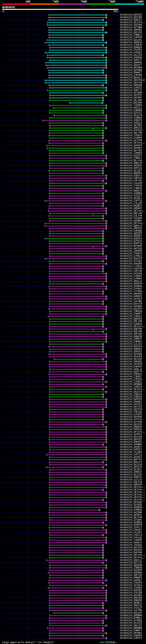Select UniRef100_C9P731 label
The width and height of the screenshot is (146, 644).
tap(131, 201)
